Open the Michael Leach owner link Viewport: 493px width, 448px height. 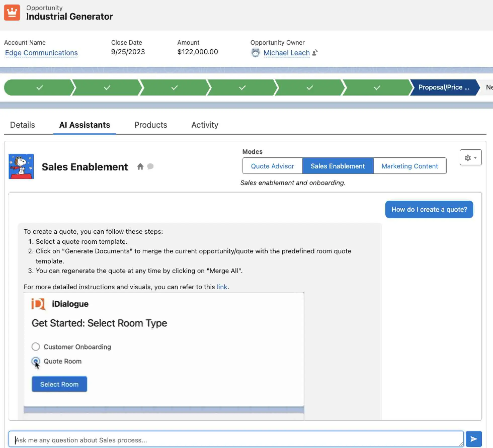click(x=286, y=53)
